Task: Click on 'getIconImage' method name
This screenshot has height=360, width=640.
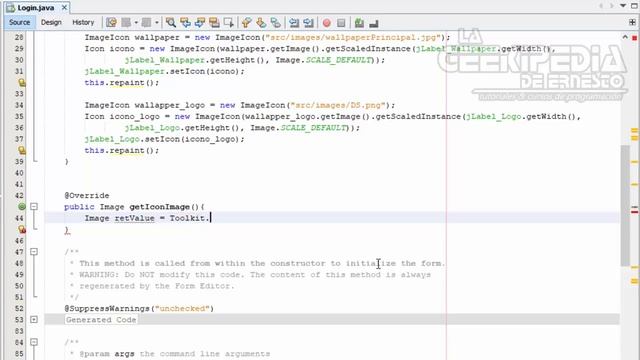Action: click(x=160, y=207)
